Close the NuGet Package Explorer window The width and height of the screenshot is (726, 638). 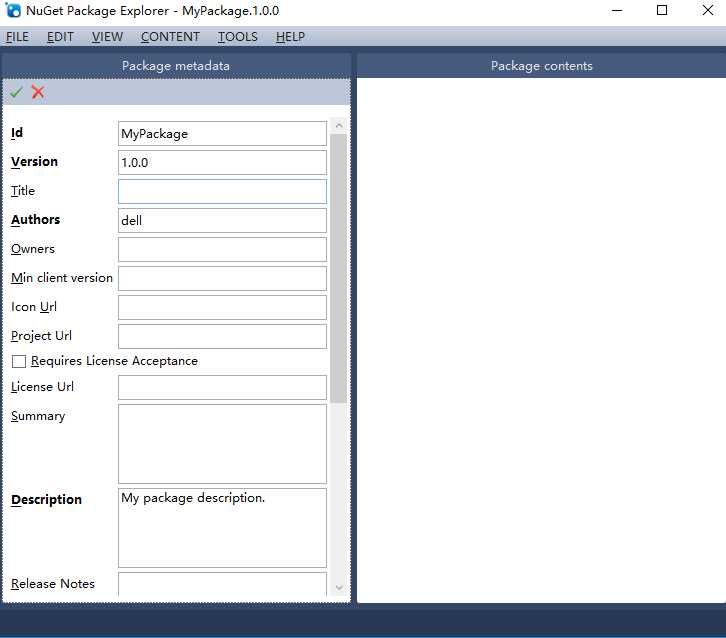707,10
